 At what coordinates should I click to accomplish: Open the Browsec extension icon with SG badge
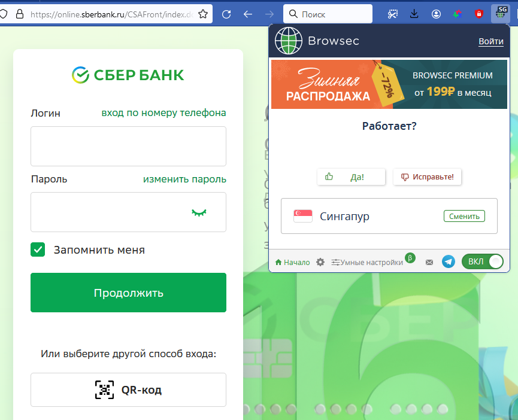tap(501, 14)
